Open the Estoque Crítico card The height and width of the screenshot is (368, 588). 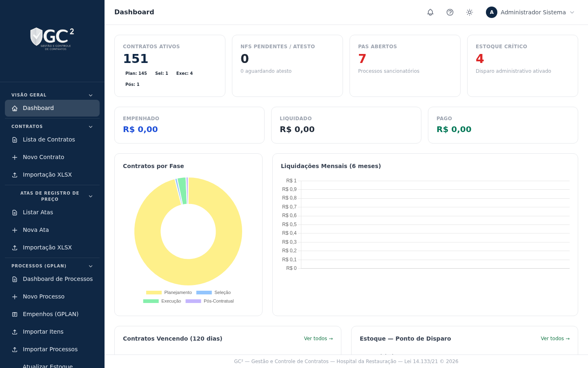pyautogui.click(x=523, y=66)
